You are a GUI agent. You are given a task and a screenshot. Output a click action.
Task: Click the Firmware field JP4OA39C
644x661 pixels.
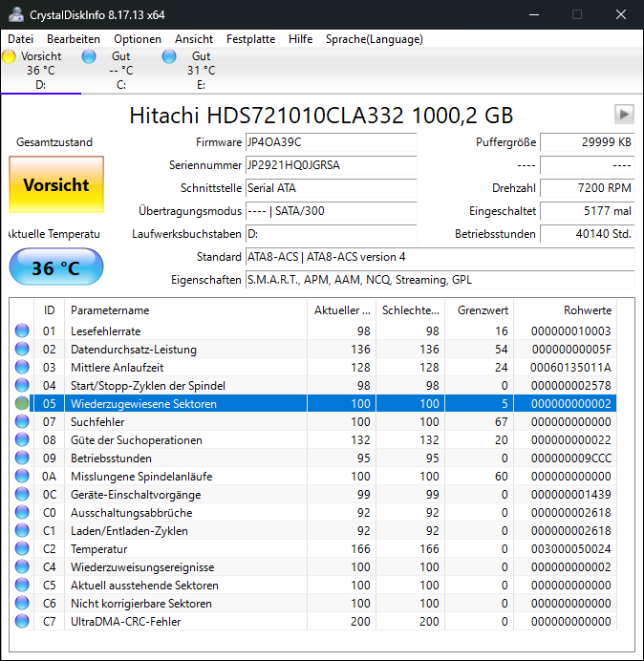click(331, 142)
